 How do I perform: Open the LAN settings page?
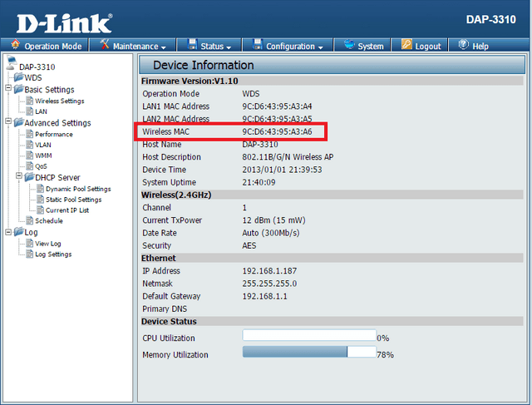point(41,111)
